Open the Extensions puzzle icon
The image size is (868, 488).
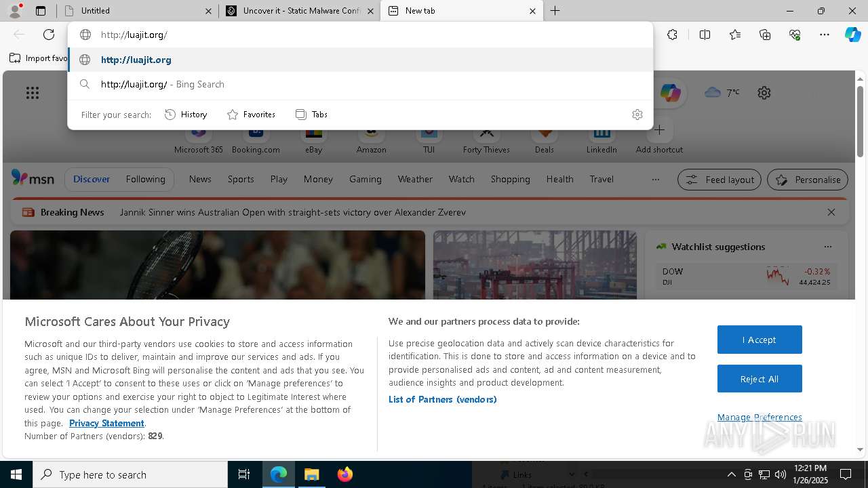(x=672, y=35)
